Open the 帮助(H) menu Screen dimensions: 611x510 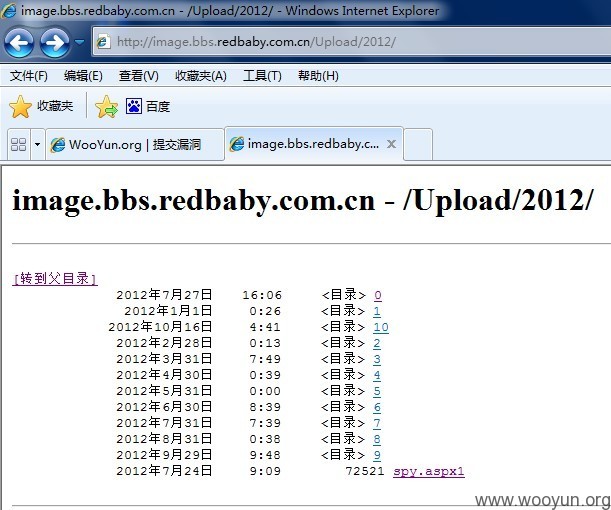[x=318, y=76]
